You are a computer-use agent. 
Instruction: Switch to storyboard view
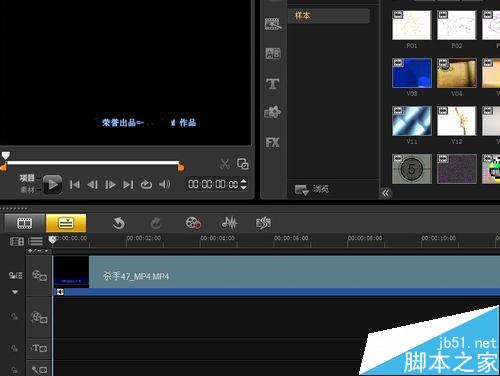pos(25,223)
